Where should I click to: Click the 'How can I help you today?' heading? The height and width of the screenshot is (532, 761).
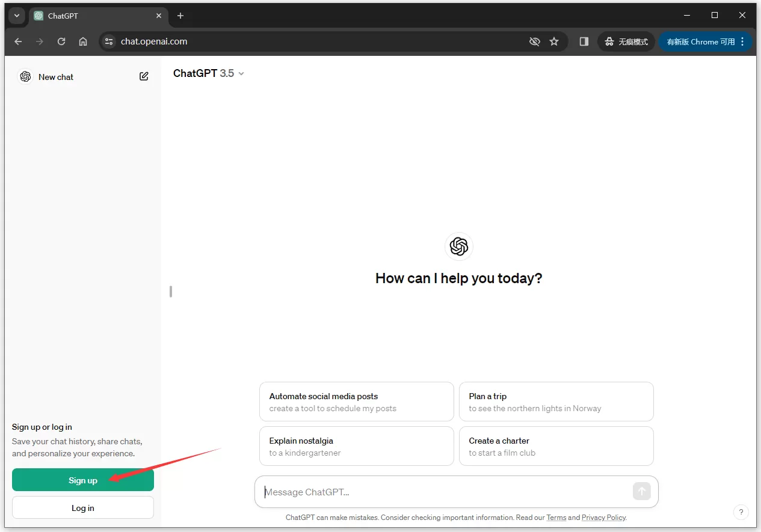(x=459, y=278)
